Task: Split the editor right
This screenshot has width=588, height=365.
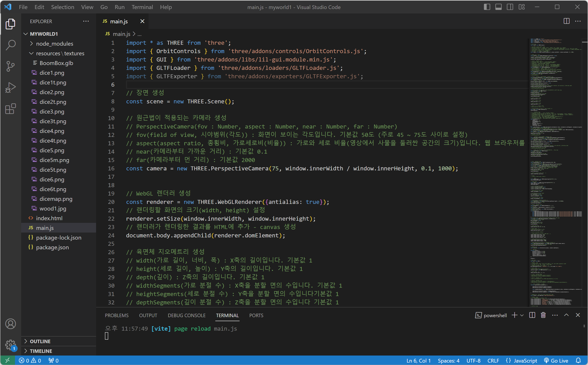Action: (x=566, y=21)
